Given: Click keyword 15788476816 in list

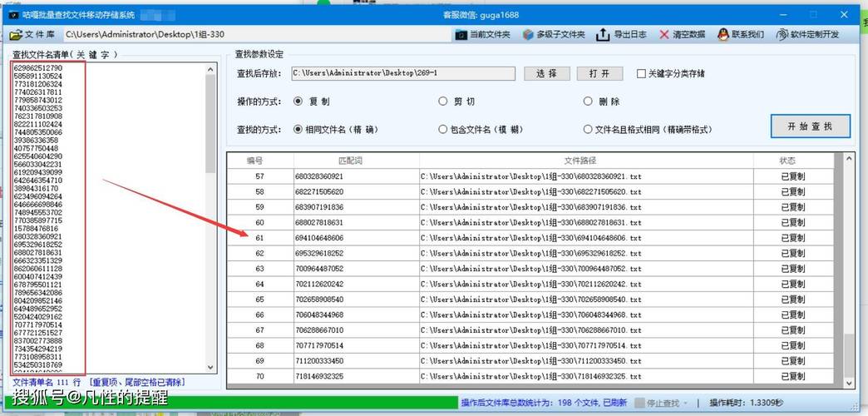Looking at the screenshot, I should (36, 228).
